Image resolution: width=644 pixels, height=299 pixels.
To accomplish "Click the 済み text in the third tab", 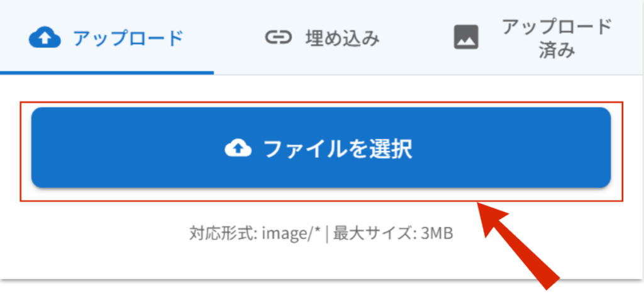I will click(557, 52).
